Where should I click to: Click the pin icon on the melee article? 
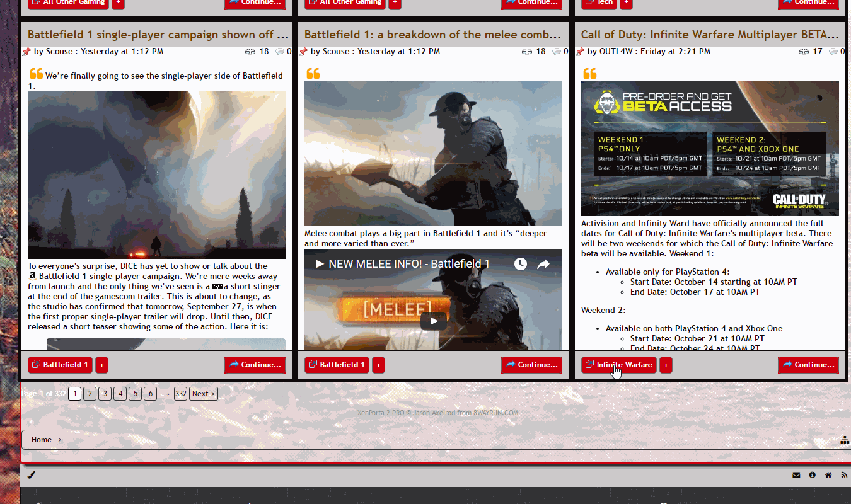(x=303, y=52)
